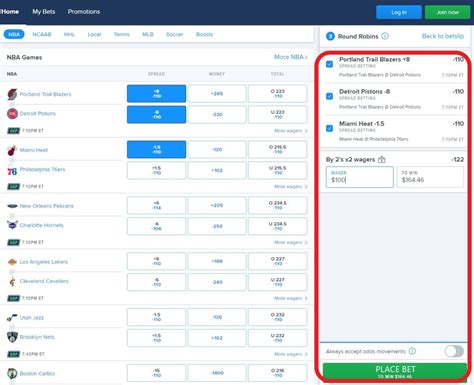
Task: Click the SGP badge under Brooklyn Nets
Action: pyautogui.click(x=14, y=354)
